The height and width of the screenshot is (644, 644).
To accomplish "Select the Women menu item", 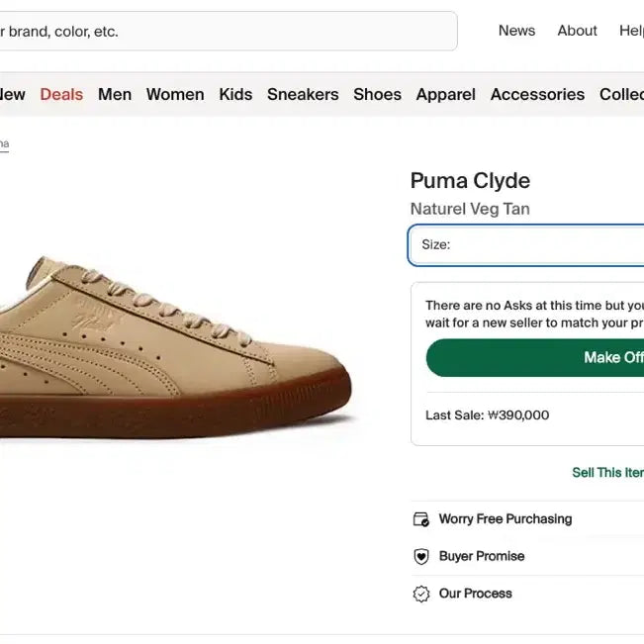I will point(175,94).
